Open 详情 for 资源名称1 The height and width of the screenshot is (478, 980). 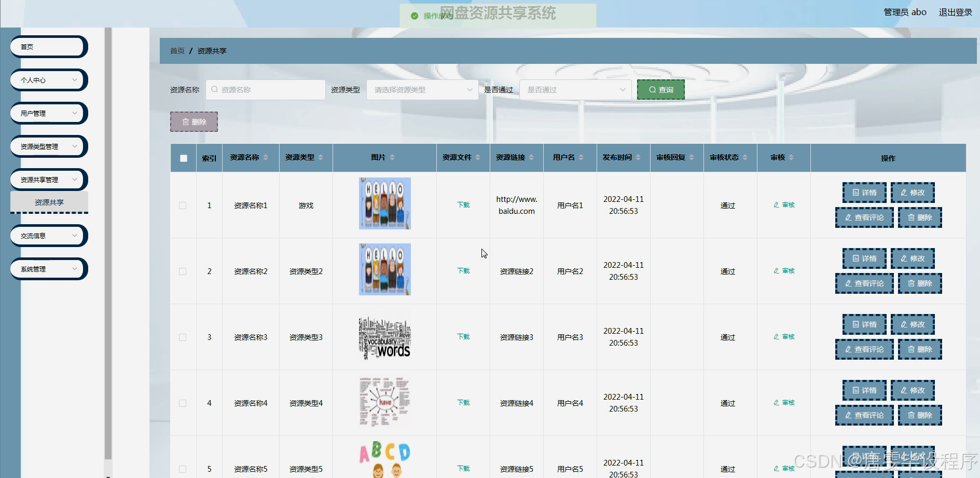tap(864, 193)
